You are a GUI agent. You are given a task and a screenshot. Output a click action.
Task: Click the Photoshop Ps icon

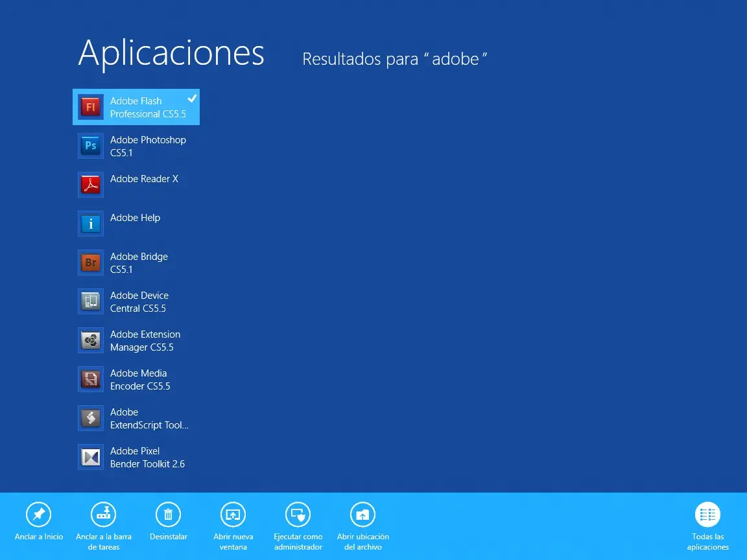(91, 146)
